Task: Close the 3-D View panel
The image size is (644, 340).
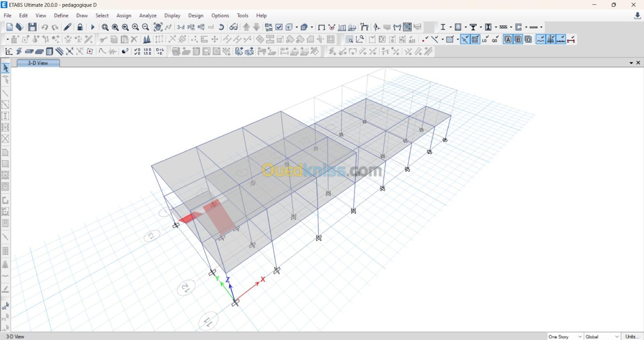Action: click(638, 63)
